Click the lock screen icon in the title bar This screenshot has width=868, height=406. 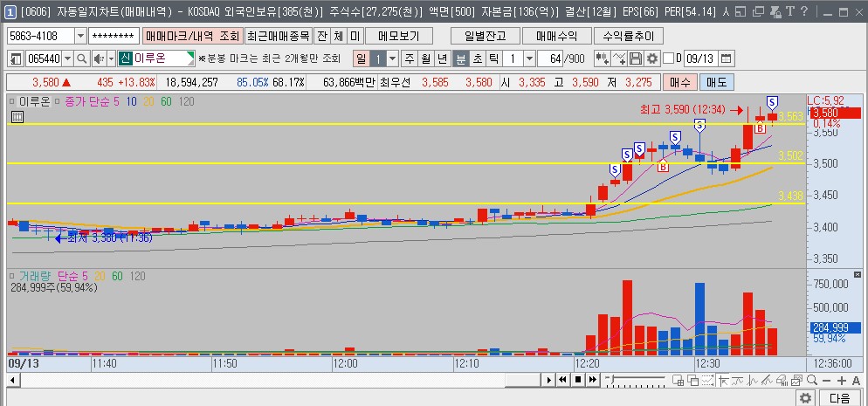tap(776, 11)
